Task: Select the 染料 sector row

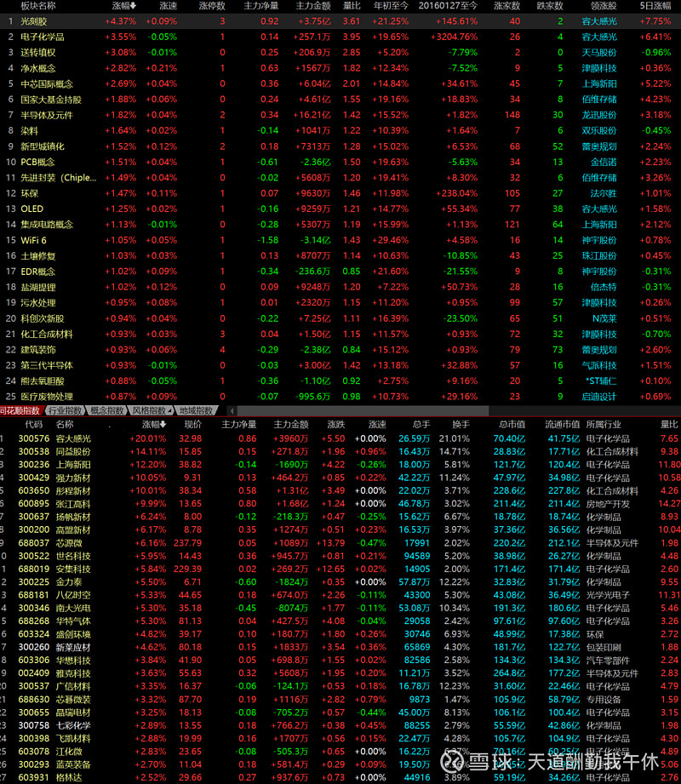Action: click(340, 130)
